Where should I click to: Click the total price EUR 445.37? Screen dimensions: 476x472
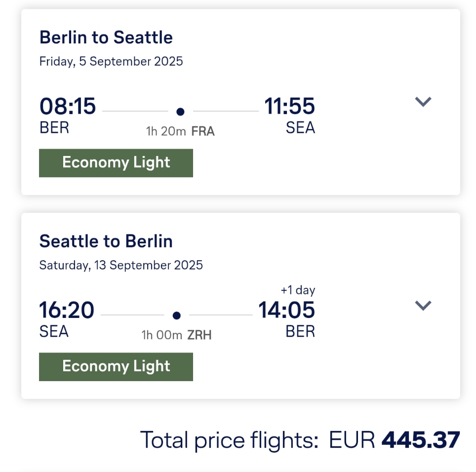pos(395,440)
